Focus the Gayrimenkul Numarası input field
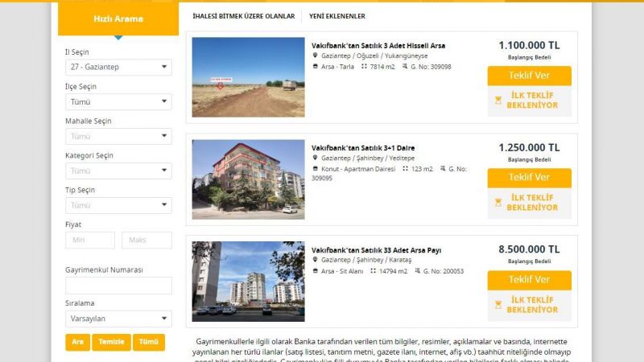This screenshot has height=362, width=644. 118,286
